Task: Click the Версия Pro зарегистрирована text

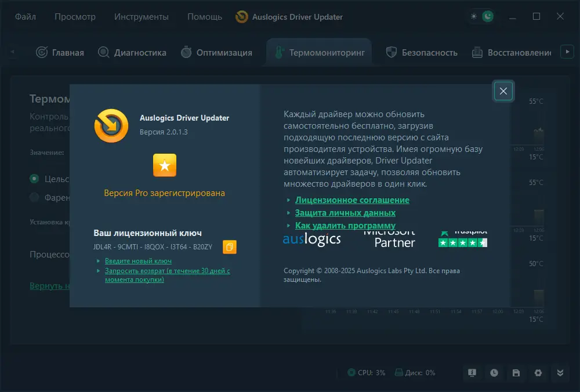Action: 164,193
